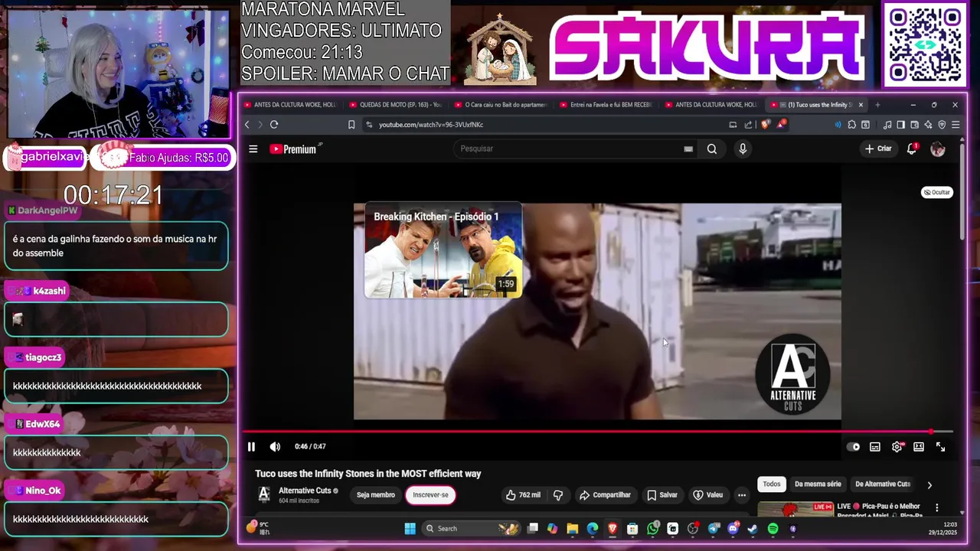Select the Da mesma série chip
This screenshot has width=980, height=551.
(818, 484)
